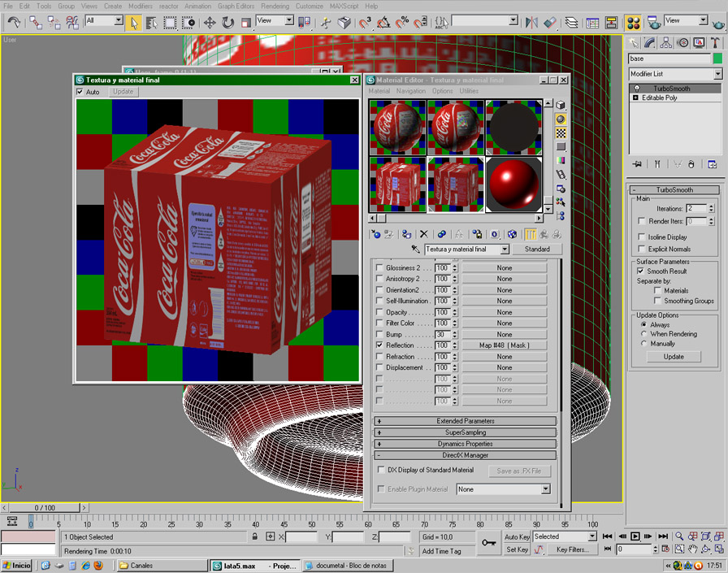The image size is (728, 573).
Task: Toggle the Angle Snap tool
Action: 383,22
